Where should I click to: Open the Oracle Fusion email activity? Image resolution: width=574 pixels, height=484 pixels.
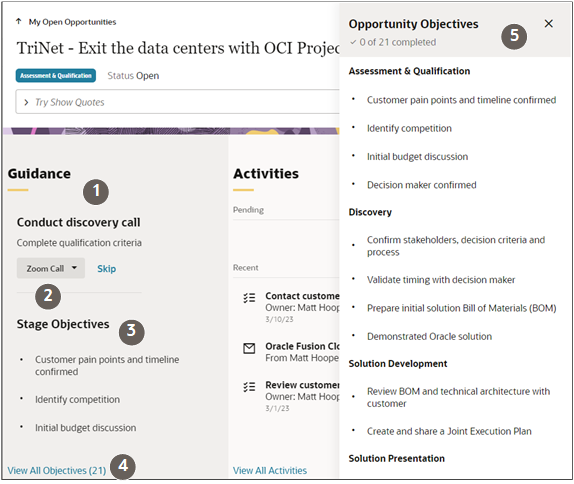pos(302,352)
